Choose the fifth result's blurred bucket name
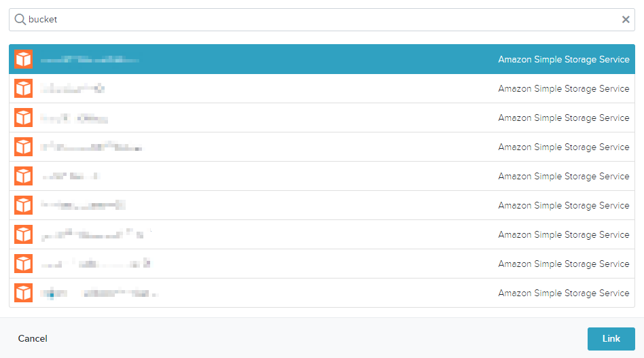 click(x=71, y=176)
